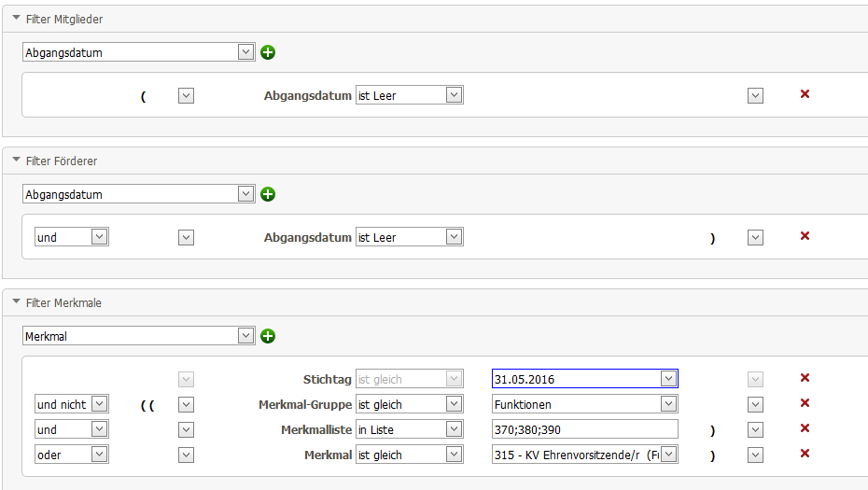The image size is (868, 490).
Task: Open Stichtag date dropdown 31.05.2016
Action: (668, 379)
